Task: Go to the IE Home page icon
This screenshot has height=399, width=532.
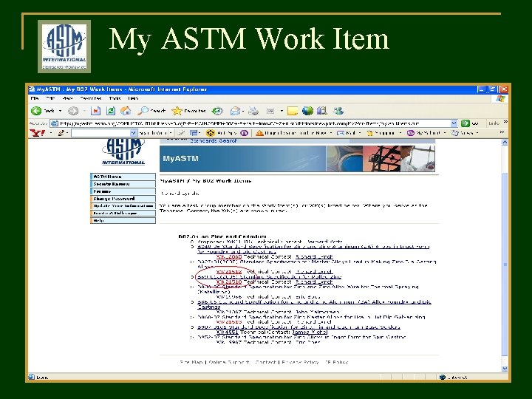Action: coord(126,111)
